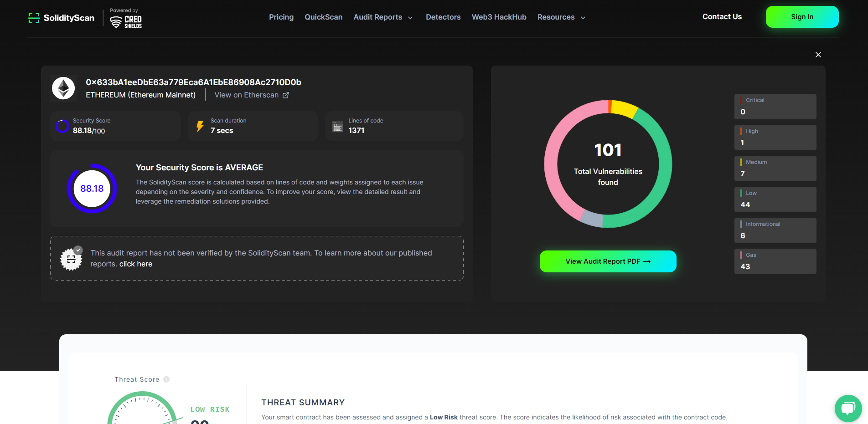Viewport: 868px width, 424px height.
Task: Select the Low severity count card
Action: 775,199
